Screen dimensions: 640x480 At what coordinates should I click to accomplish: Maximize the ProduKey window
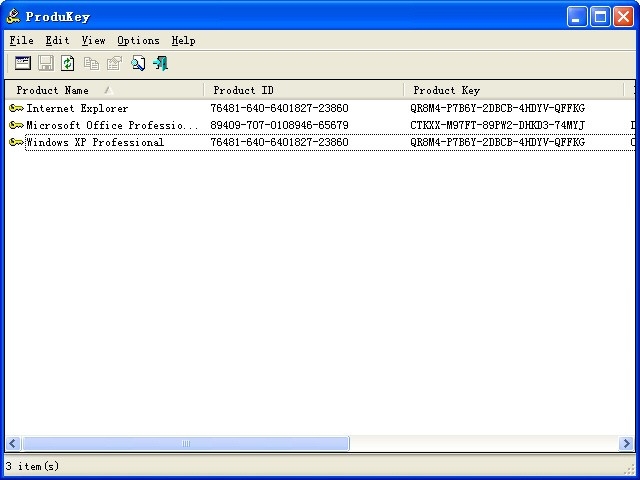600,17
